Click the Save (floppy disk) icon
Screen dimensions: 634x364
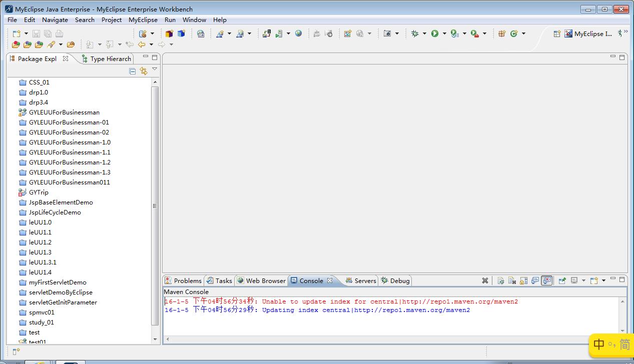(36, 33)
